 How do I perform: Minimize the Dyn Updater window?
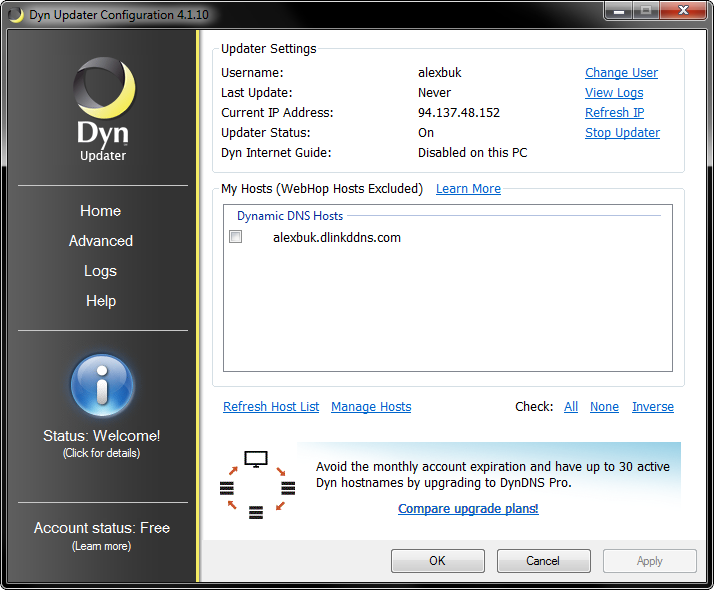618,11
